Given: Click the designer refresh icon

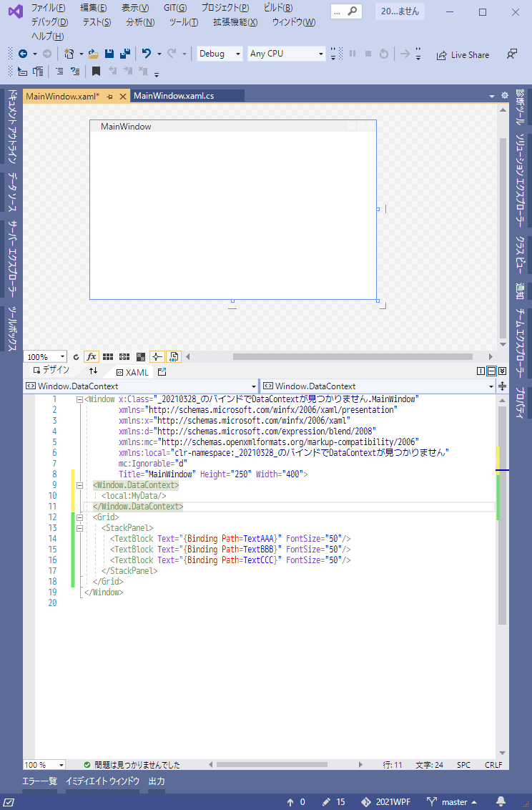Looking at the screenshot, I should click(x=76, y=357).
